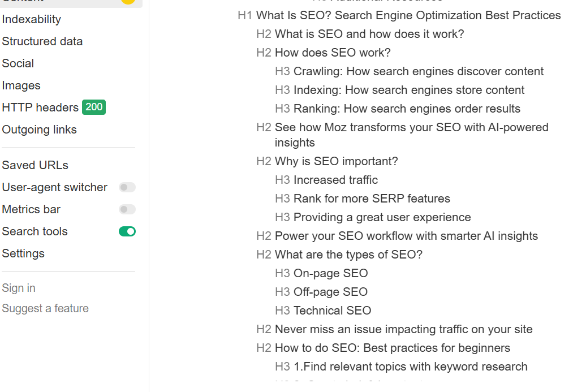Select 'What are the types of SEO?' heading
The image size is (586, 392).
coord(348,255)
